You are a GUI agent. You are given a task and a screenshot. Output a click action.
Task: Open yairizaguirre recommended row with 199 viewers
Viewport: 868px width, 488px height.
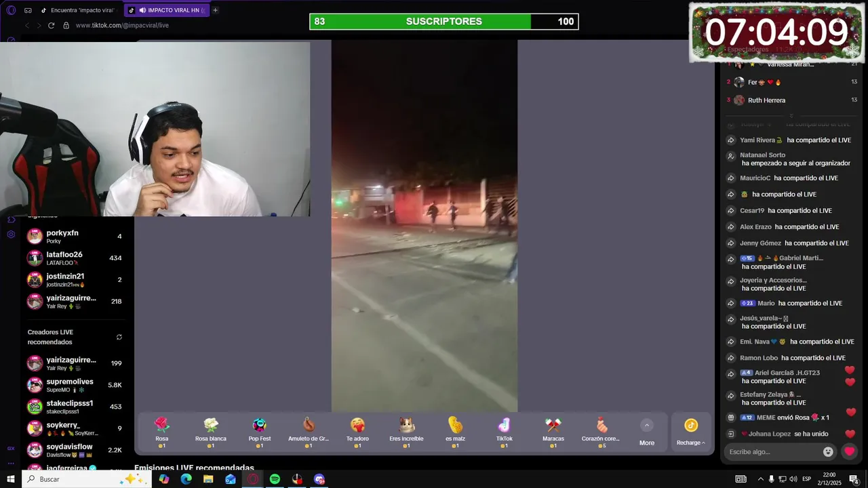point(74,363)
